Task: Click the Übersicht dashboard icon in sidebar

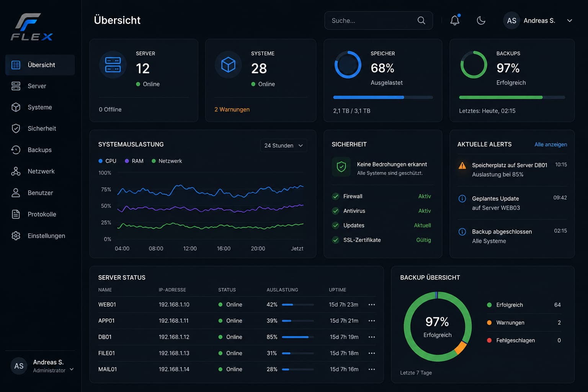Action: point(16,65)
